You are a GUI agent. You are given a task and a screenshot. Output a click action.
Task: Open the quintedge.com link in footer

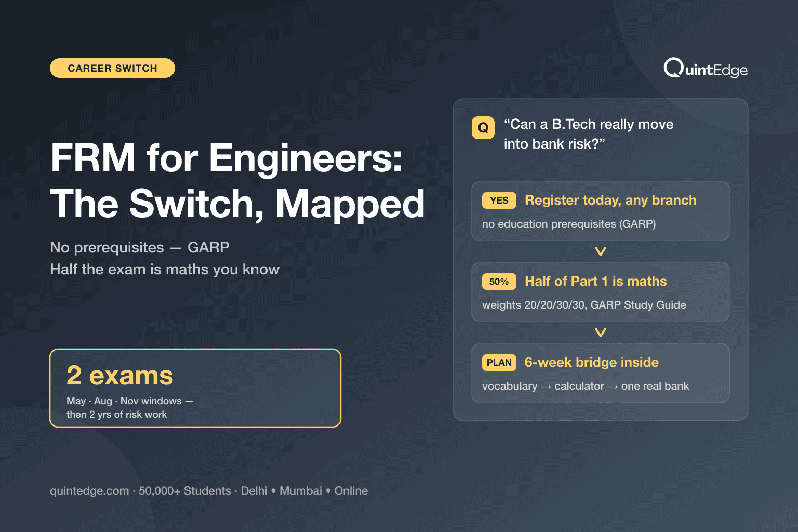pyautogui.click(x=89, y=491)
